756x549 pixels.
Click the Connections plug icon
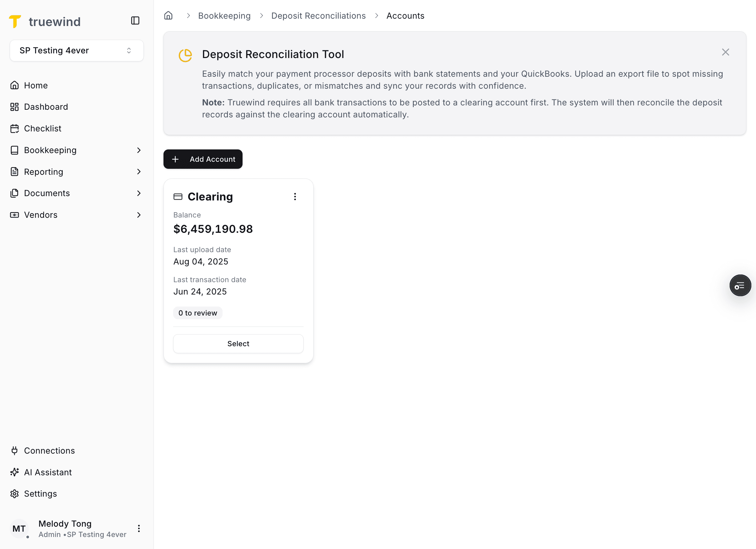click(15, 451)
